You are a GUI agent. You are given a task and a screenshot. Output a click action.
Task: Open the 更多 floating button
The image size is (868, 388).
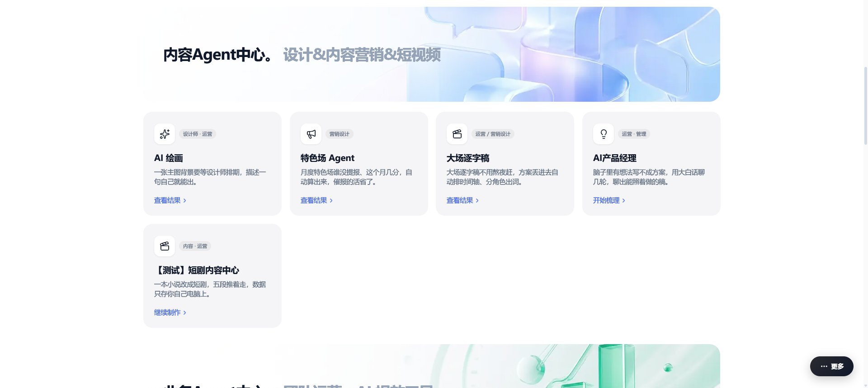click(832, 366)
